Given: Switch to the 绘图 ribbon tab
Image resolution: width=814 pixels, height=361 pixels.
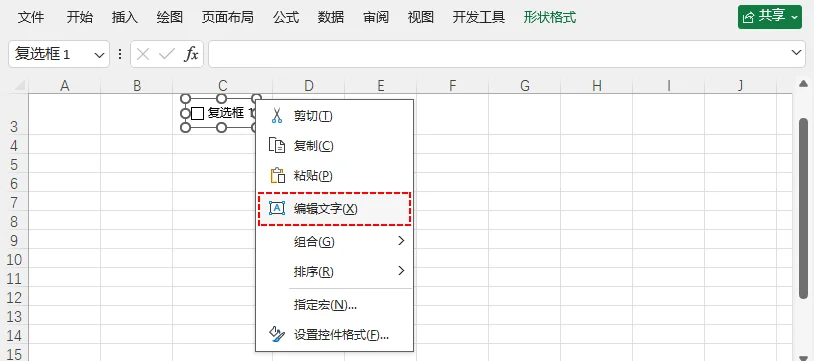Looking at the screenshot, I should [x=170, y=17].
